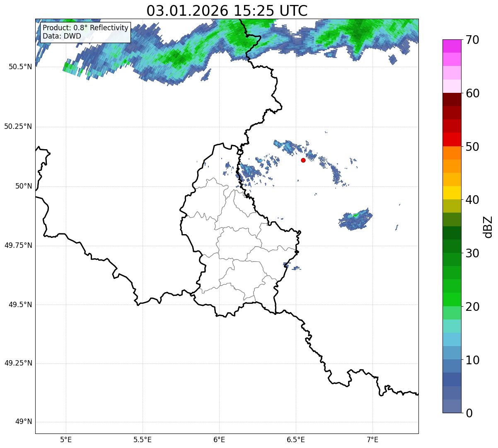Screen dimensions: 498x448
Task: Pick the turquoise colorbar swatch below 20
Action: (x=452, y=326)
